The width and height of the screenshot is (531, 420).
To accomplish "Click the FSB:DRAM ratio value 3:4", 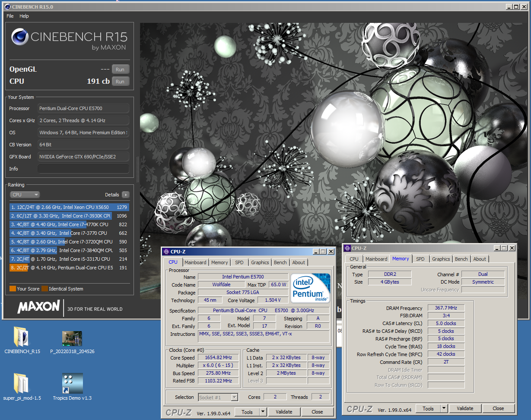I will point(446,316).
